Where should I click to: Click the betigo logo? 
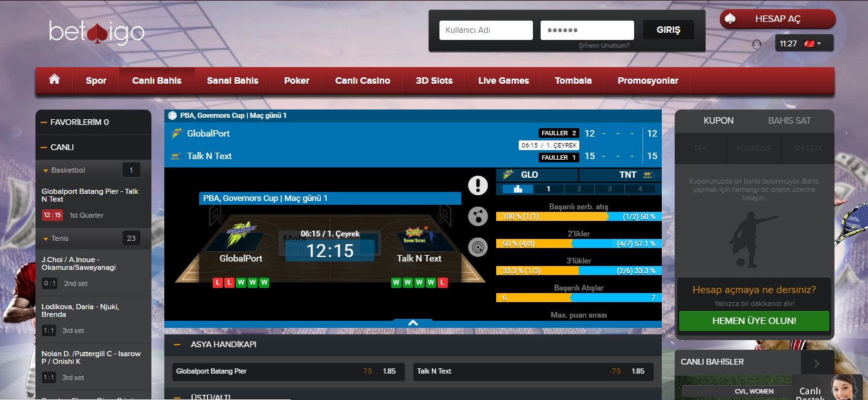(97, 32)
